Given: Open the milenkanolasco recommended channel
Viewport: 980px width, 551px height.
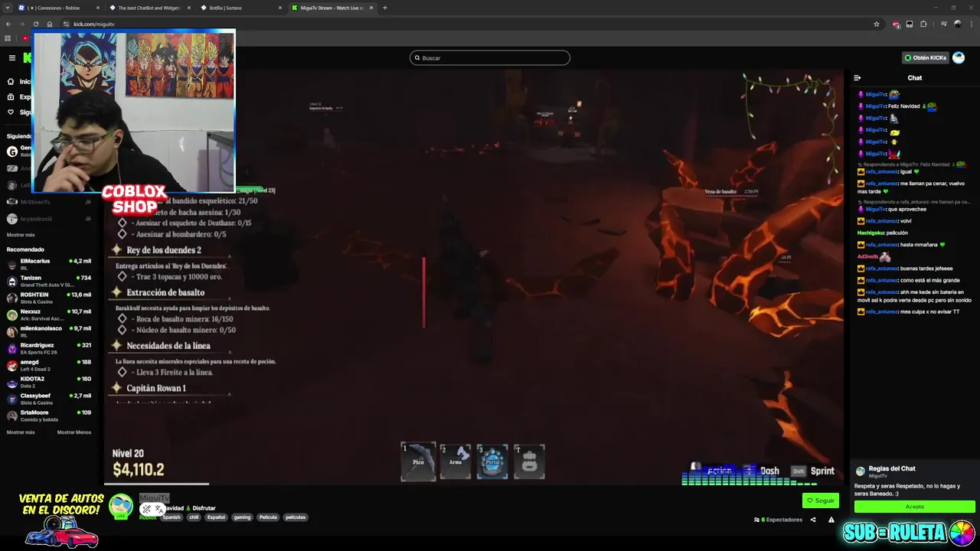Looking at the screenshot, I should [x=49, y=331].
